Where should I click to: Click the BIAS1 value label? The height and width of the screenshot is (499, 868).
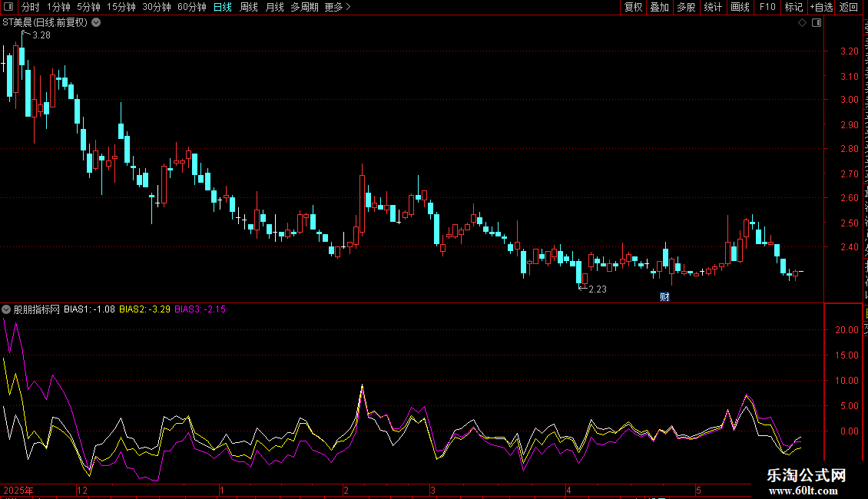point(89,309)
